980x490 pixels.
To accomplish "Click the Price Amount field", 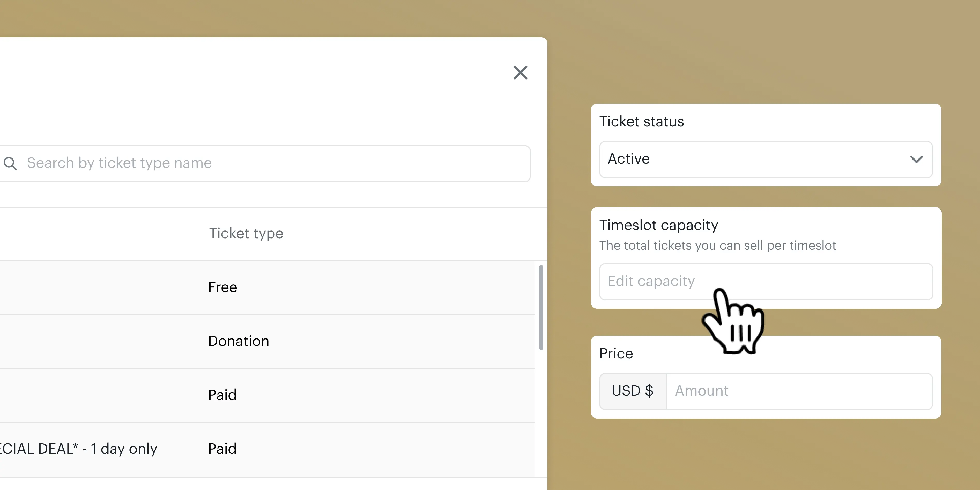I will [x=799, y=391].
